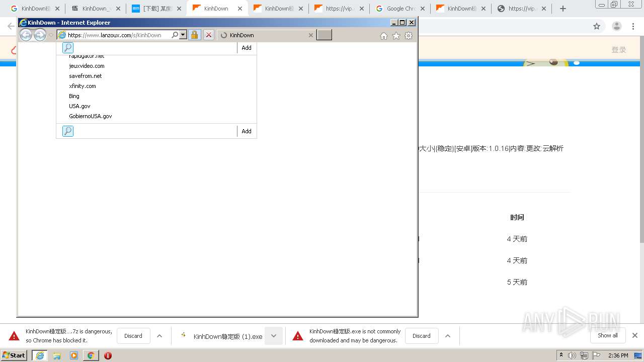Click the top search magnifier icon in list
This screenshot has width=644, height=362.
68,48
